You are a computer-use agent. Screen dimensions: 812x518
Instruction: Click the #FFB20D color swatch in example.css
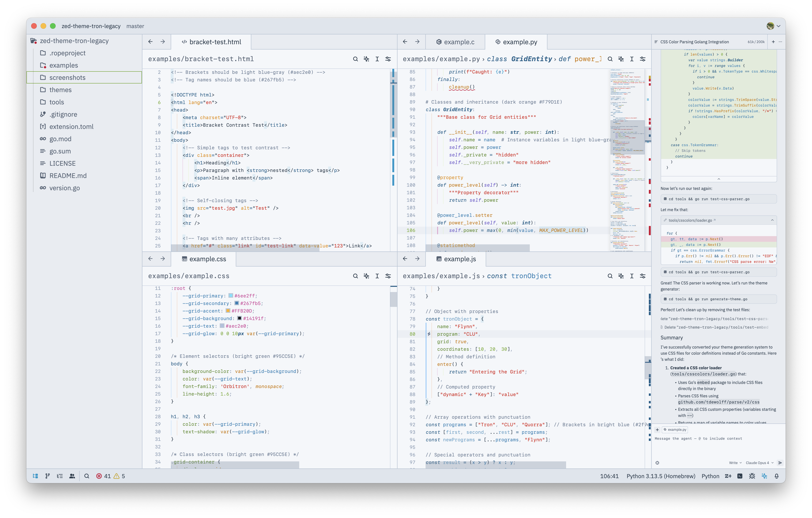[228, 311]
